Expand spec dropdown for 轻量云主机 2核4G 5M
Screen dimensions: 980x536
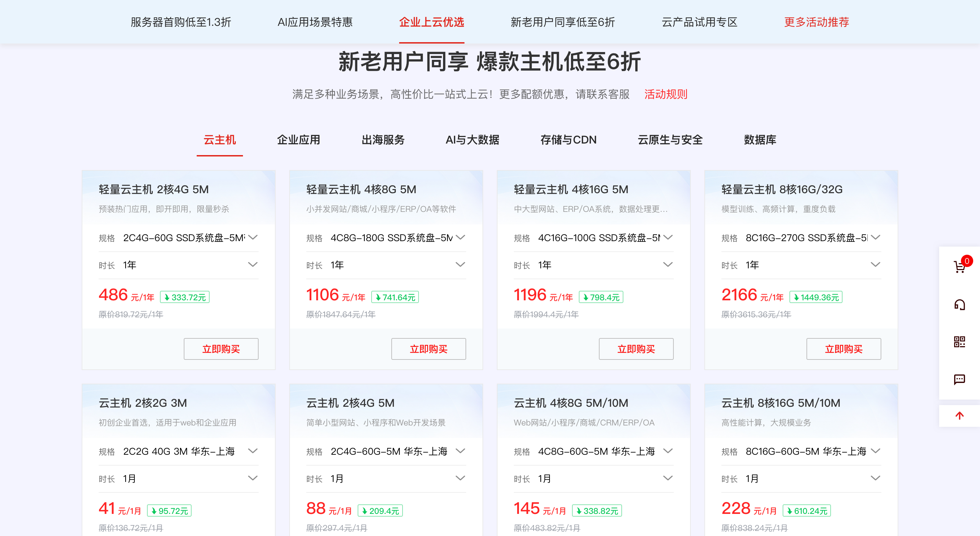point(253,238)
